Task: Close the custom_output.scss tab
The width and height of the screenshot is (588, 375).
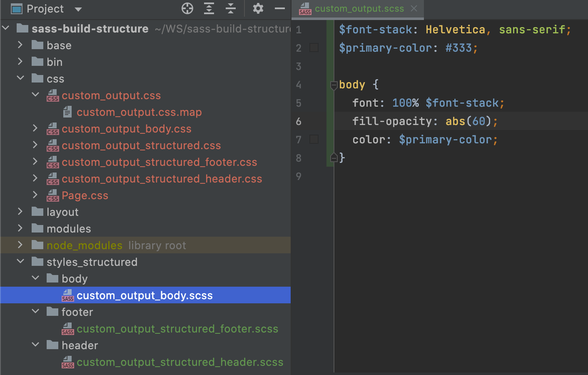Action: 413,8
